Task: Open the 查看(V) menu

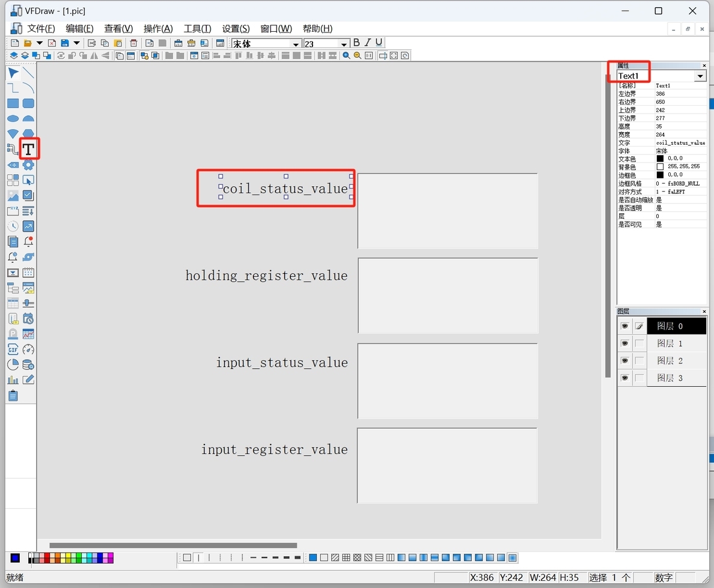Action: (118, 29)
